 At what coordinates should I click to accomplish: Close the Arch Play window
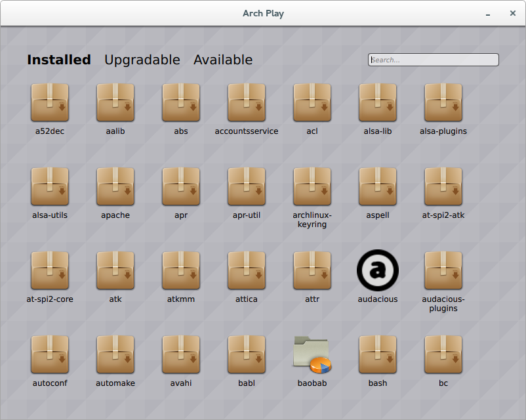[513, 13]
